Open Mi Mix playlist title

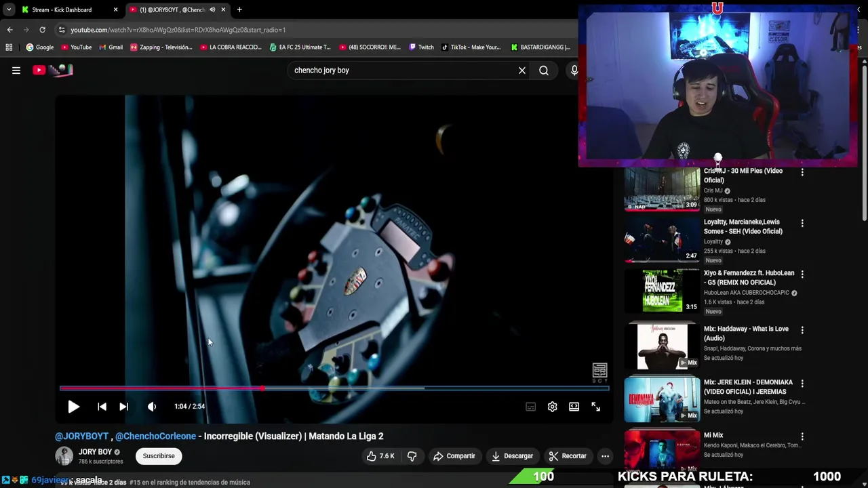point(713,435)
